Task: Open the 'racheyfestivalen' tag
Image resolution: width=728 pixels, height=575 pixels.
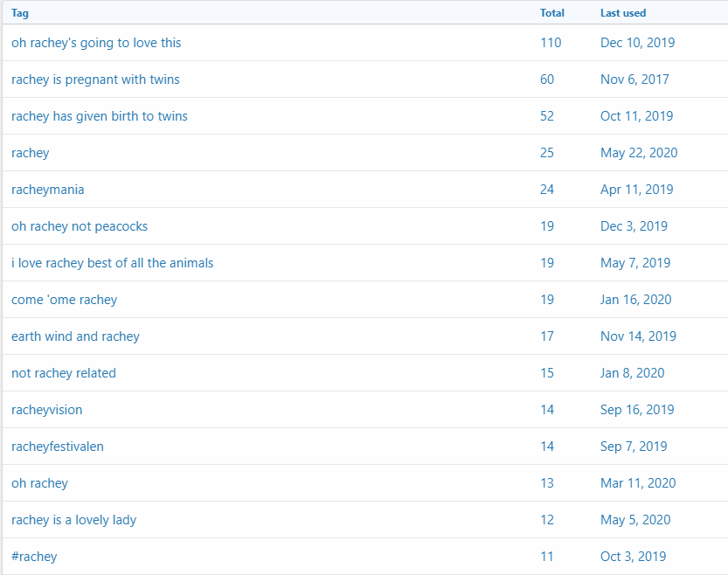Action: coord(58,446)
